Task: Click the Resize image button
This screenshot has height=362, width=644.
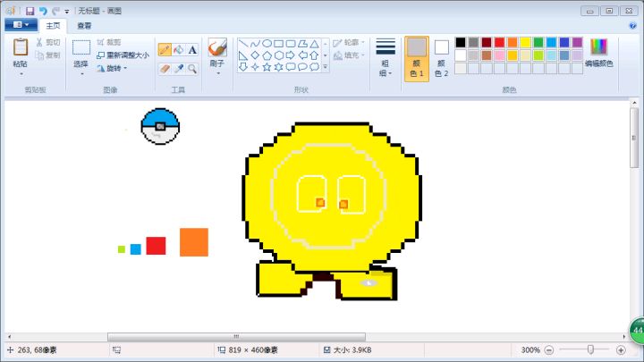Action: (123, 55)
